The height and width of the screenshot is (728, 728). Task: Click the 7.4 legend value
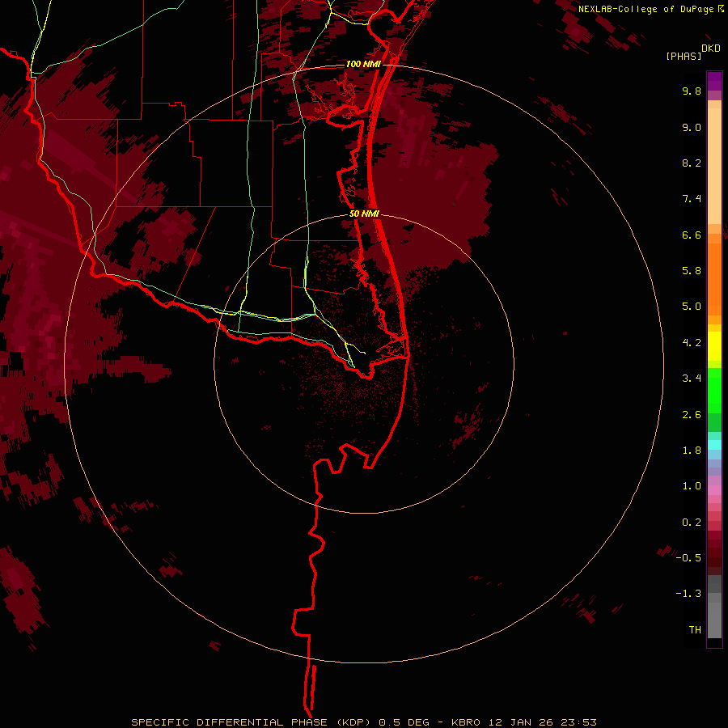692,199
